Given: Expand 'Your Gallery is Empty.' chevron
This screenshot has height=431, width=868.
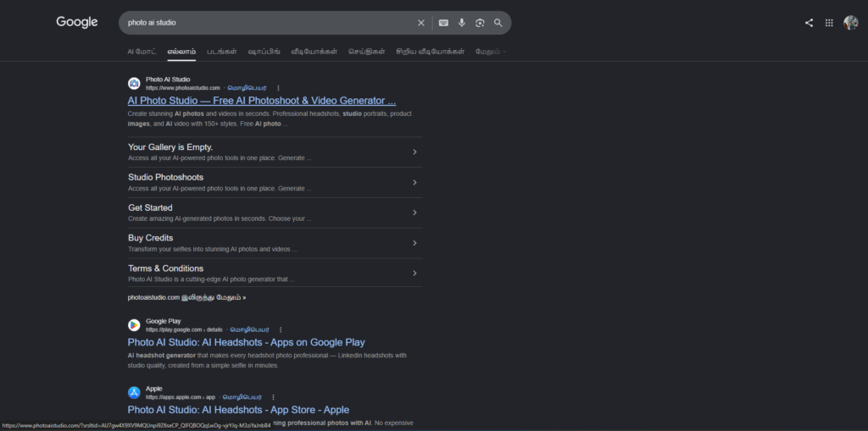Looking at the screenshot, I should 415,152.
